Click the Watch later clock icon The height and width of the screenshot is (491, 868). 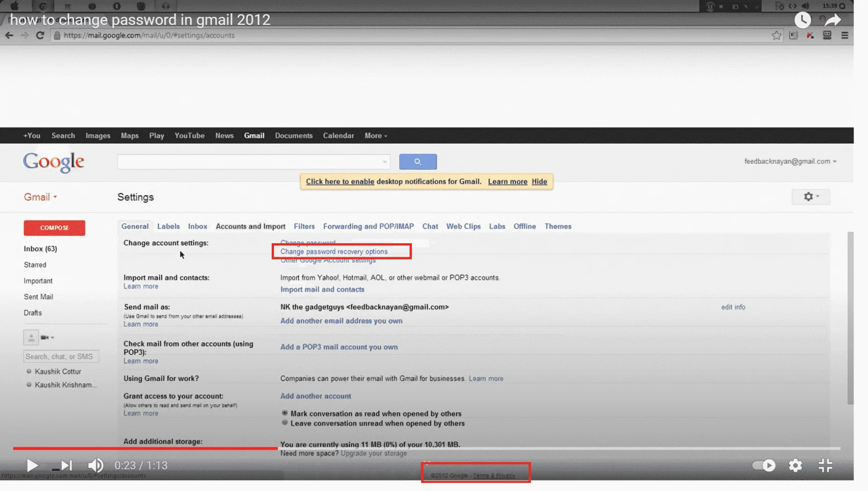click(x=802, y=20)
